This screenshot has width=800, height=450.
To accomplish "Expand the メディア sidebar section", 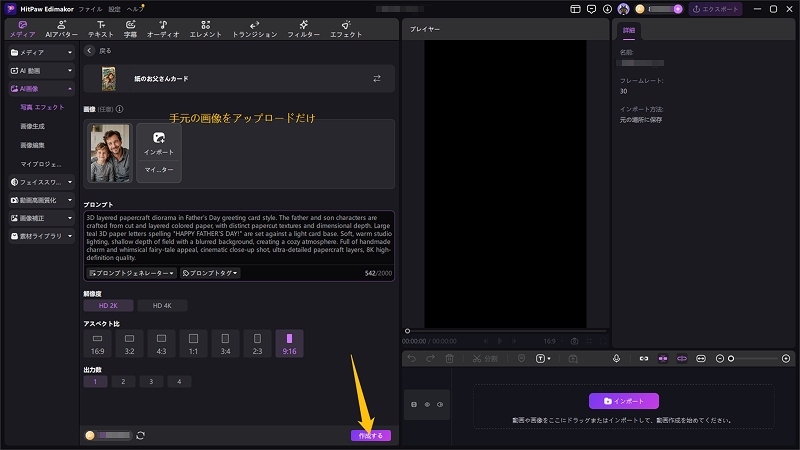I will click(x=42, y=52).
